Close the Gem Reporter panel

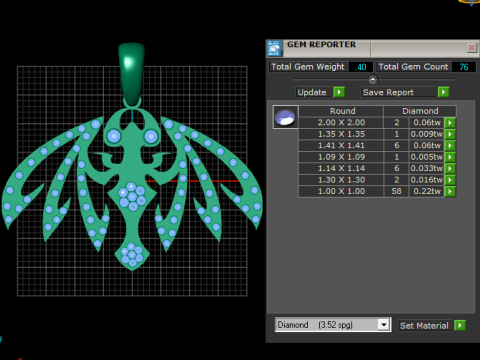click(471, 48)
